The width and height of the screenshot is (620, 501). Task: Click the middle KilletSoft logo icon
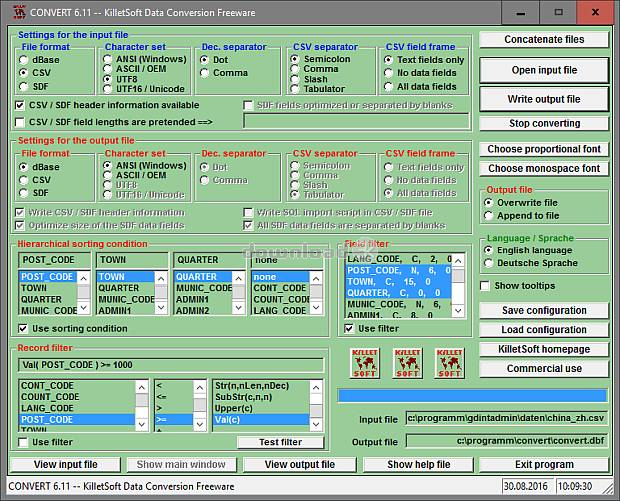[407, 363]
